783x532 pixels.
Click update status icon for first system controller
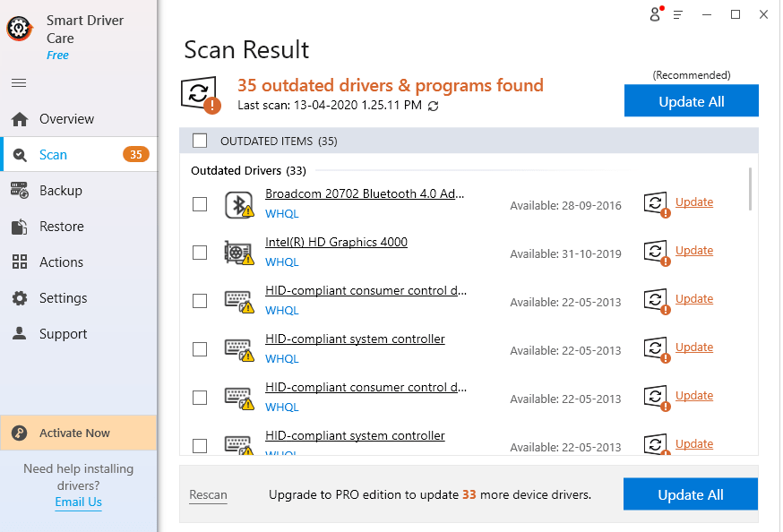658,350
